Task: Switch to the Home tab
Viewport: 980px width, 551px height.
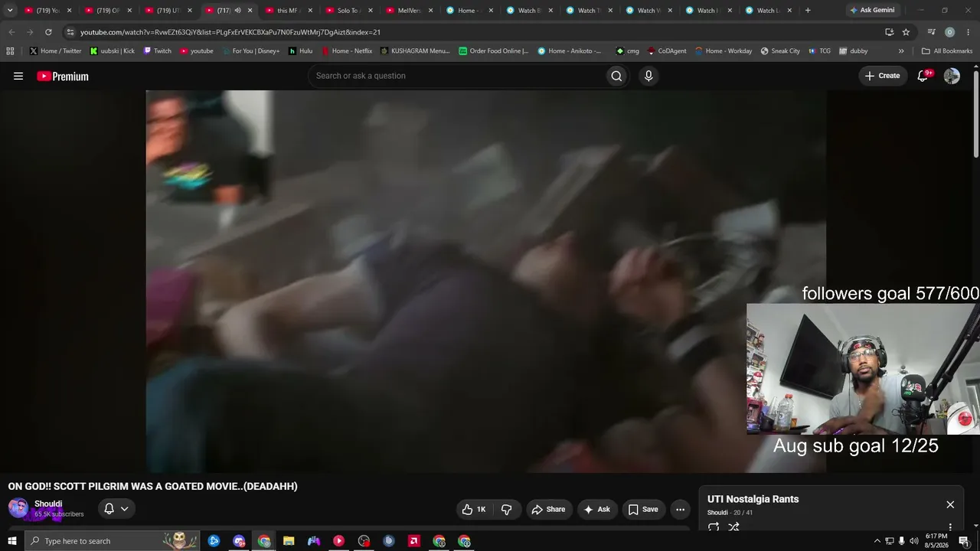Action: point(469,11)
